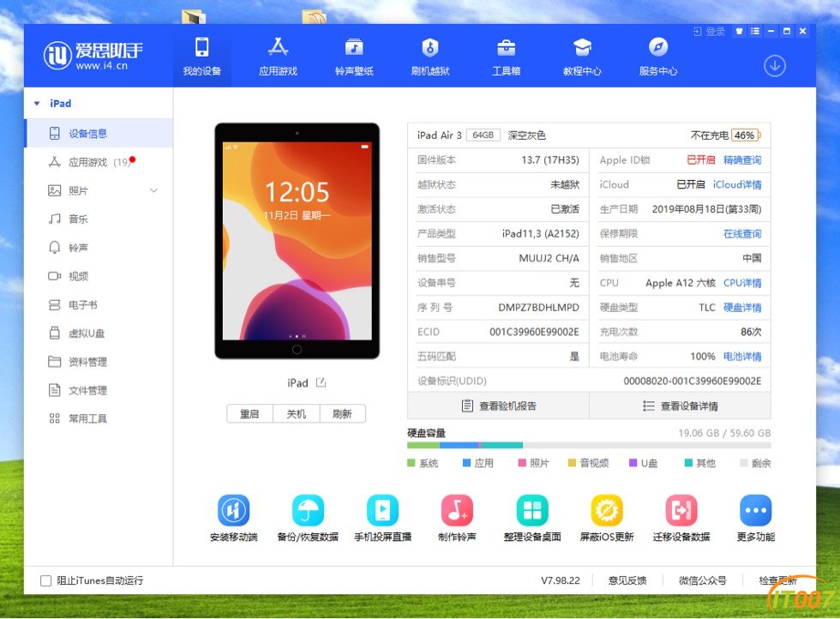Click the U盘 purple legend swatch
This screenshot has height=619, width=840.
pyautogui.click(x=633, y=463)
